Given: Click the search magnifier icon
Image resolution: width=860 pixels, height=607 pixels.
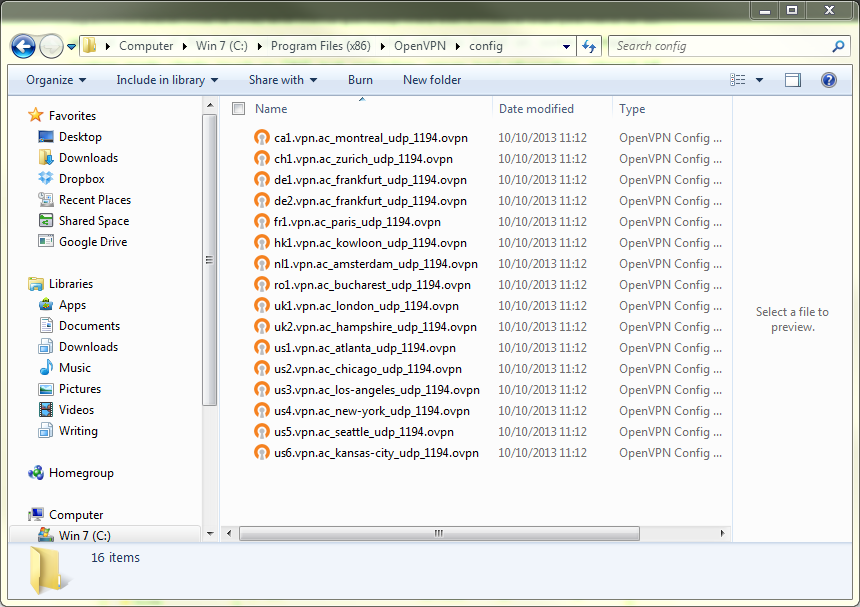Looking at the screenshot, I should coord(838,46).
